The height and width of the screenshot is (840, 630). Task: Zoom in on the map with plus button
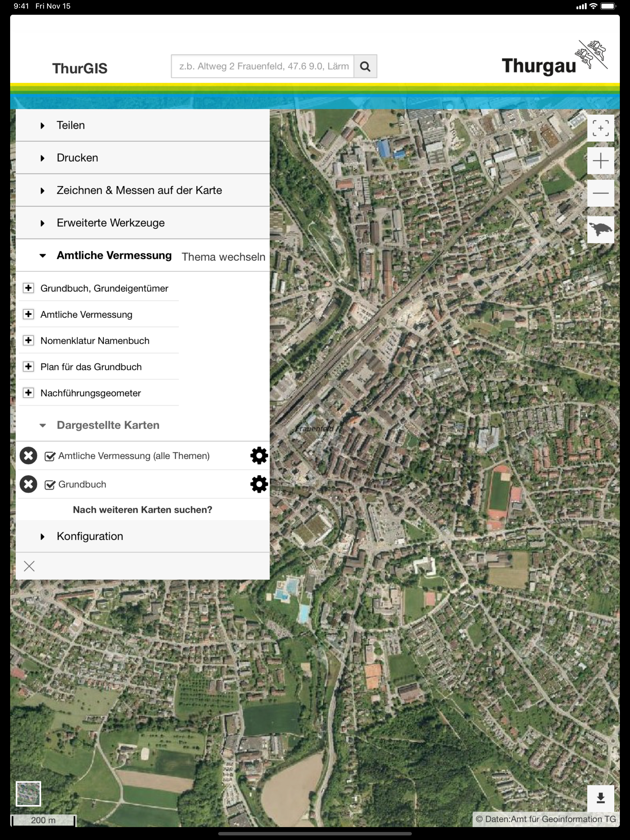point(600,160)
